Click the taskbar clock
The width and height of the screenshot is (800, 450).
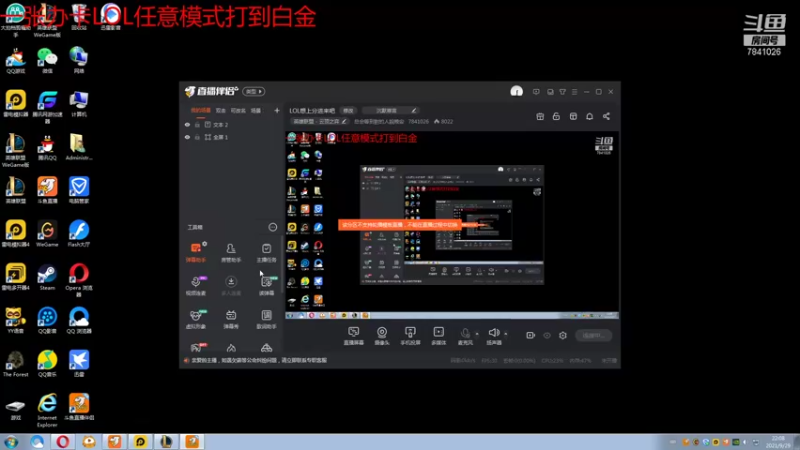[779, 442]
